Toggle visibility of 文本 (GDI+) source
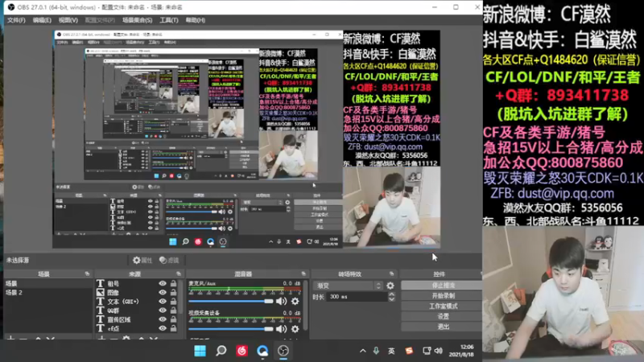 (x=163, y=302)
